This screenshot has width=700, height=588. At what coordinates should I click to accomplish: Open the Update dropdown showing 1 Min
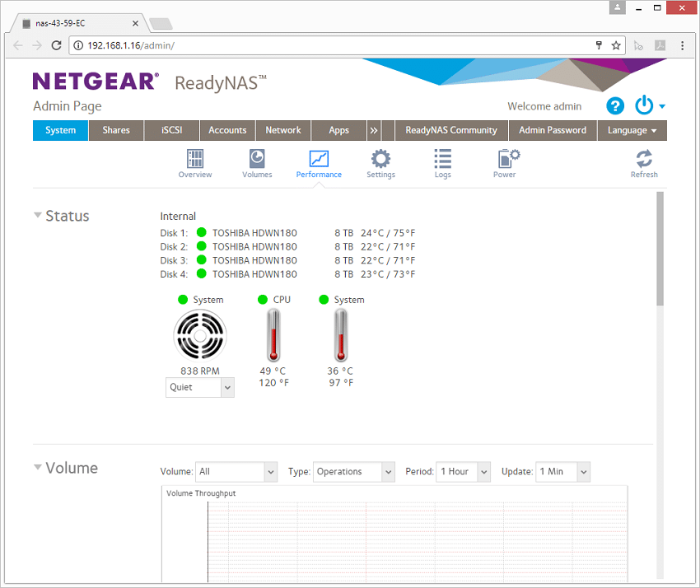562,472
